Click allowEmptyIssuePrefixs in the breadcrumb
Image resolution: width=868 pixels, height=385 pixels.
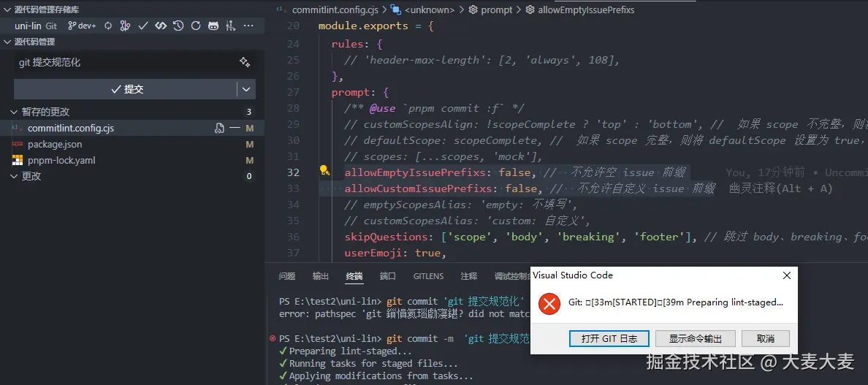(x=586, y=10)
